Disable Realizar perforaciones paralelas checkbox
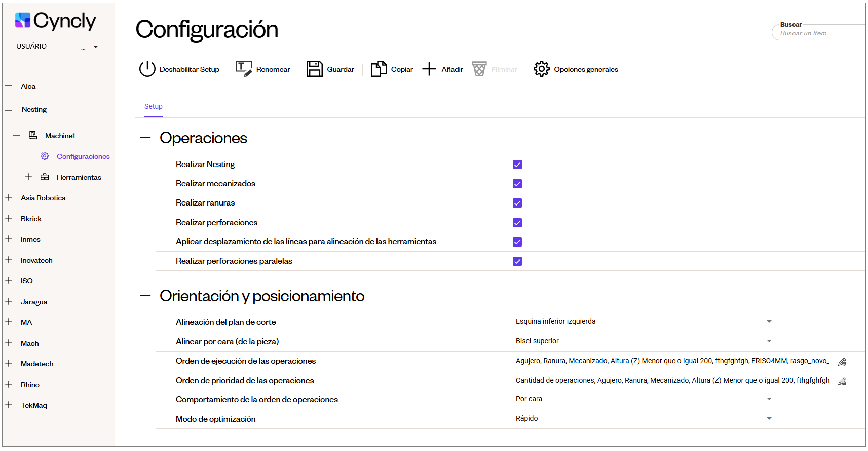Screen dimensions: 868x451 (517, 261)
